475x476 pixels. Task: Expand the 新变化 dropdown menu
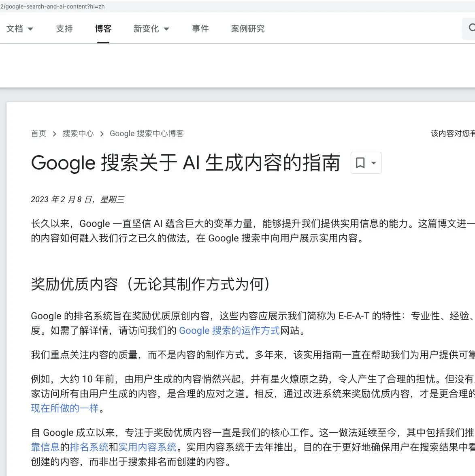151,29
